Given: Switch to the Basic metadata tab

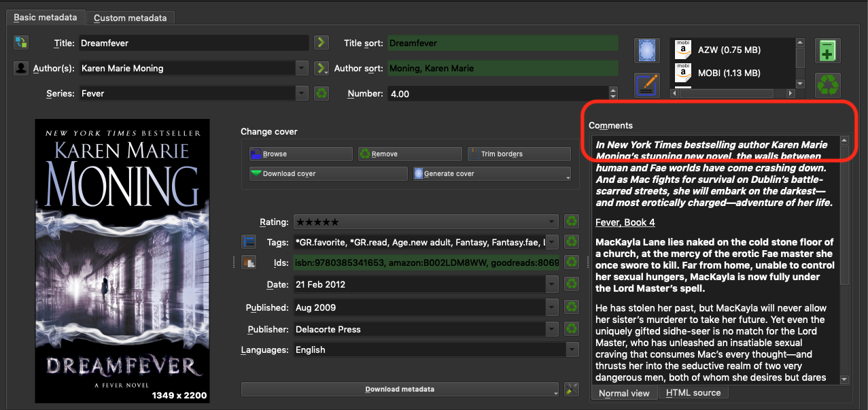Looking at the screenshot, I should pos(46,18).
